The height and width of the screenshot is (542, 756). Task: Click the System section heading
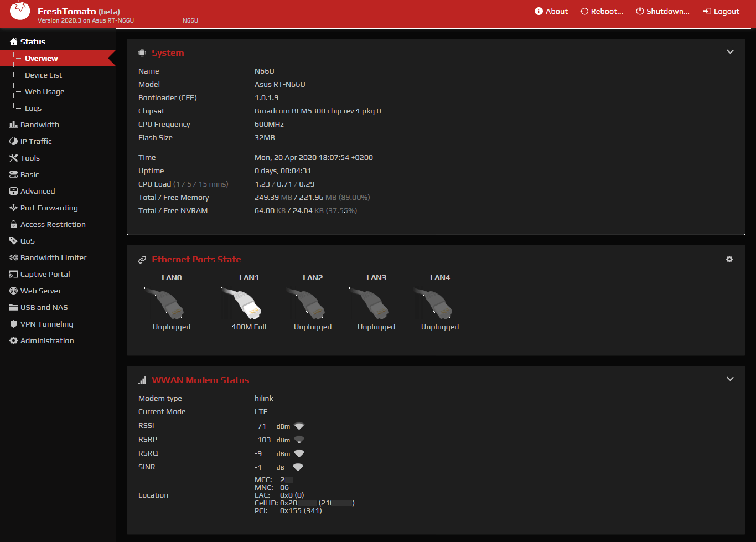(x=168, y=53)
